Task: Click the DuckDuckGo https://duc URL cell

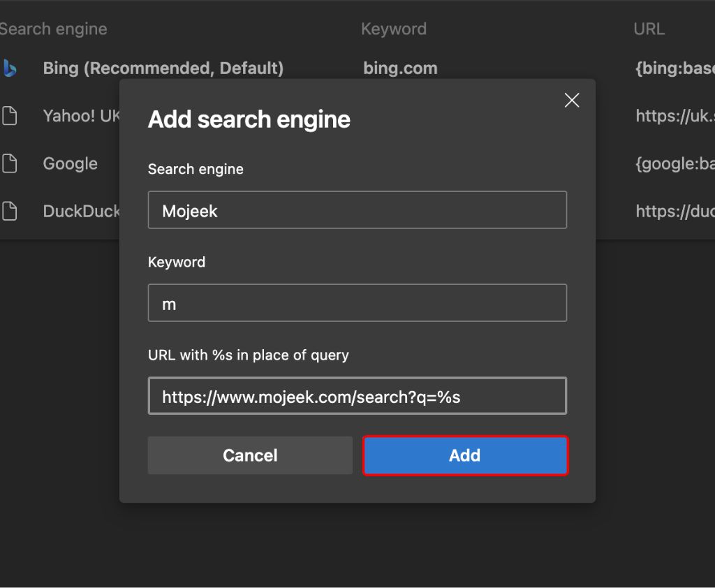Action: click(x=675, y=211)
